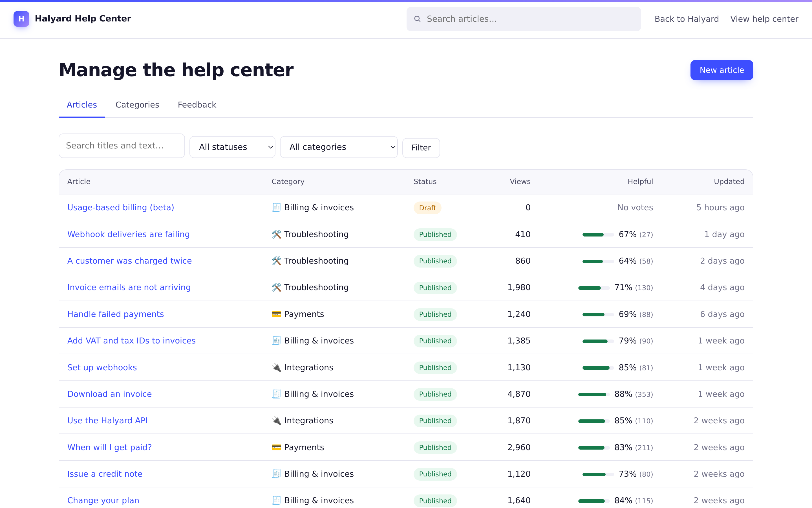
Task: Open the Download an invoice article
Action: 109,394
